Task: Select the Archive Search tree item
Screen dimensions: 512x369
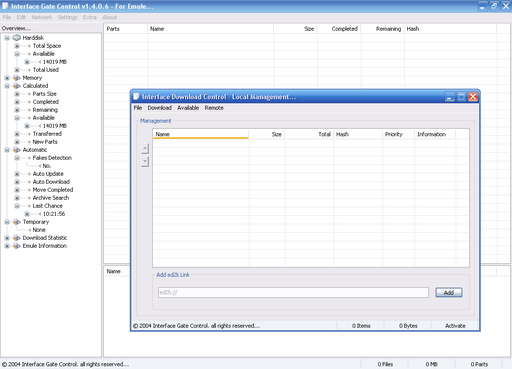Action: [x=51, y=198]
